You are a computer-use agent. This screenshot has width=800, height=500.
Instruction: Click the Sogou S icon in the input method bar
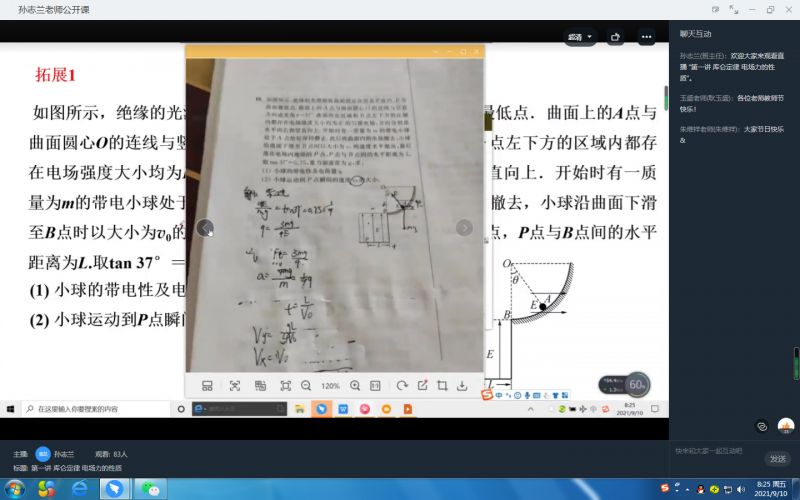487,395
